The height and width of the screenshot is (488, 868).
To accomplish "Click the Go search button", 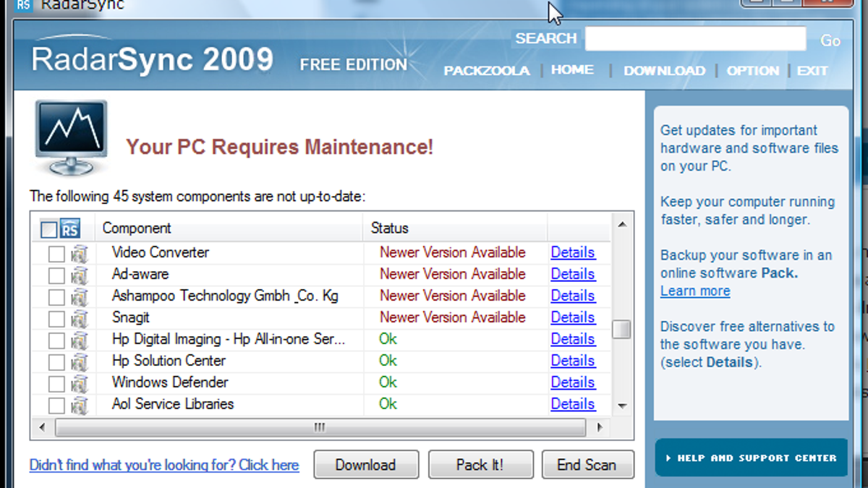I will [830, 40].
